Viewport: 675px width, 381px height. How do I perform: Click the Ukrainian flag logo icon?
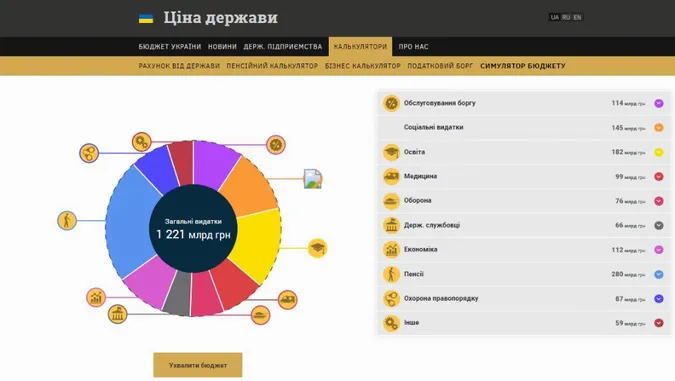pyautogui.click(x=146, y=19)
